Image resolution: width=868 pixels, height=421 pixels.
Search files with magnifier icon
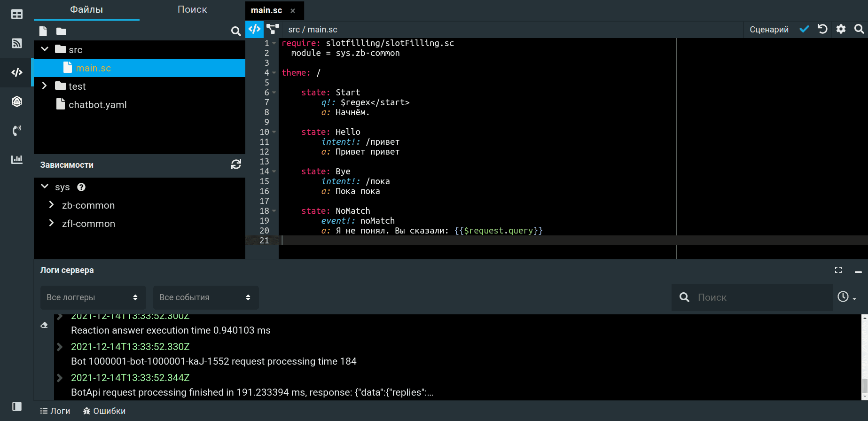click(x=236, y=31)
